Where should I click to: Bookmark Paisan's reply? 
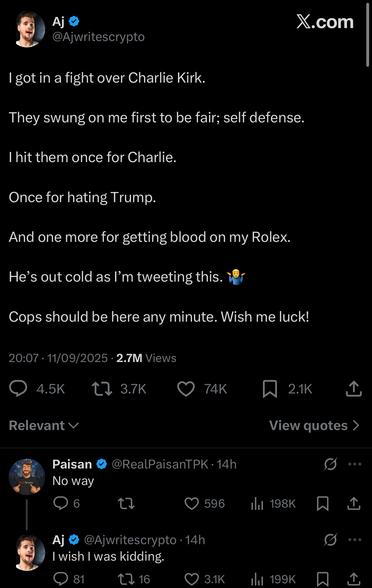323,503
